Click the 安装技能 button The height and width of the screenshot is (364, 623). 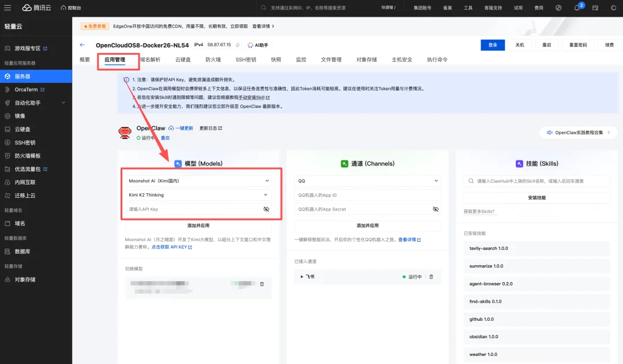pyautogui.click(x=537, y=197)
